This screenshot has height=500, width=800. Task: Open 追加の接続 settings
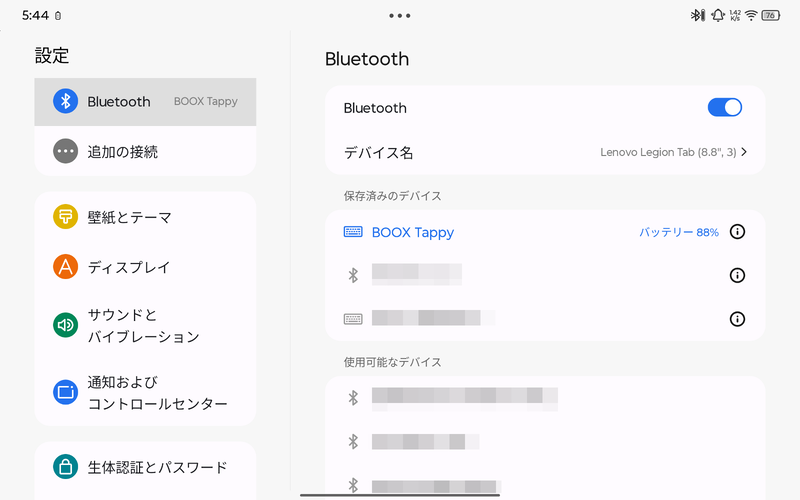click(145, 152)
